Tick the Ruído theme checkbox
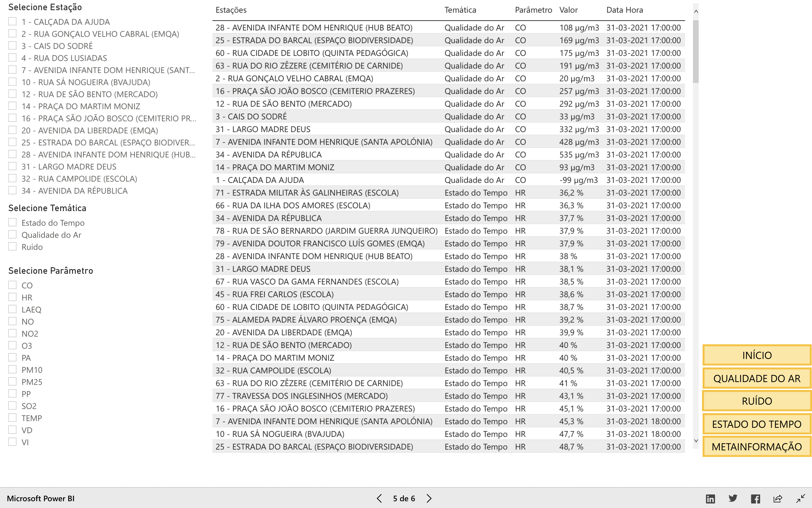The image size is (812, 508). [x=12, y=247]
